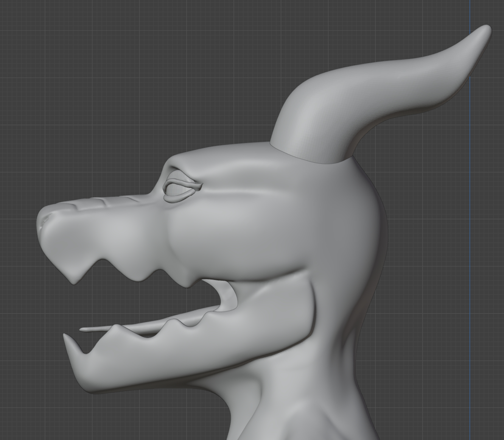Click the rear upper tooth near mouth corner
Image resolution: width=504 pixels, height=440 pixels.
click(x=188, y=282)
